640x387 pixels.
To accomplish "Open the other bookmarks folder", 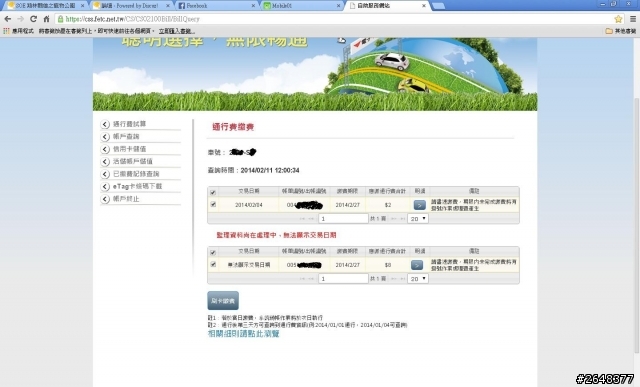I will coord(620,31).
